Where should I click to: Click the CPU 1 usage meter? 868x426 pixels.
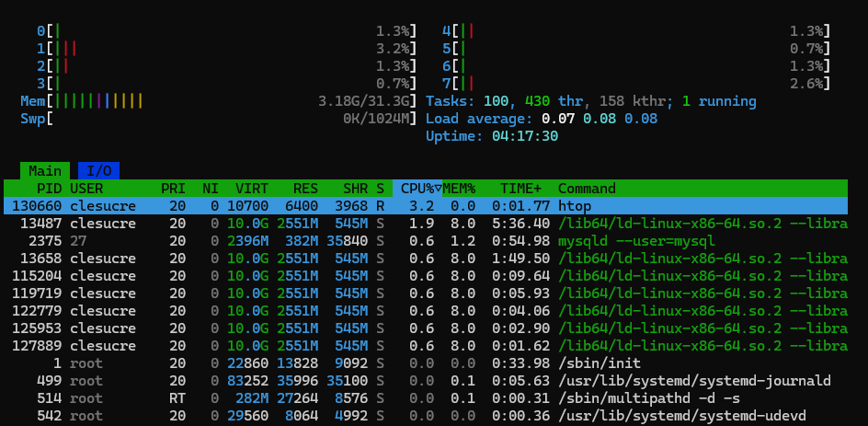tap(227, 49)
